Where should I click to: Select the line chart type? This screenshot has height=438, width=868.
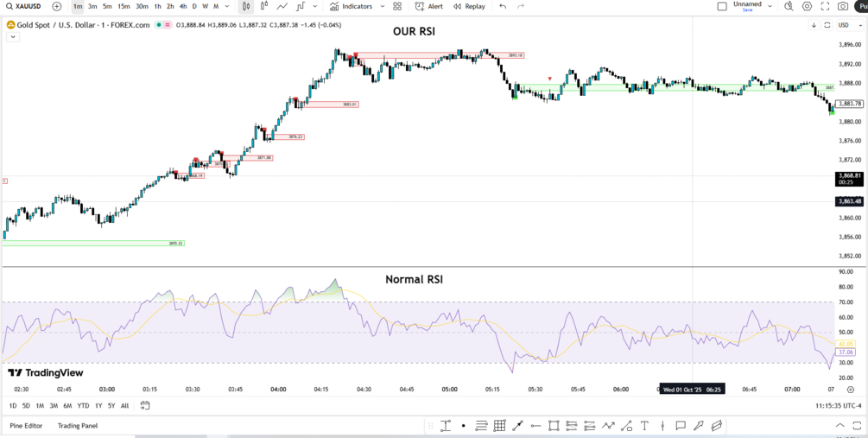[x=282, y=7]
